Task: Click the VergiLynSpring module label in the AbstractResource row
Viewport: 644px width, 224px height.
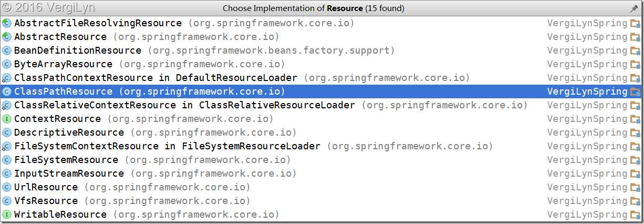Action: pos(587,37)
